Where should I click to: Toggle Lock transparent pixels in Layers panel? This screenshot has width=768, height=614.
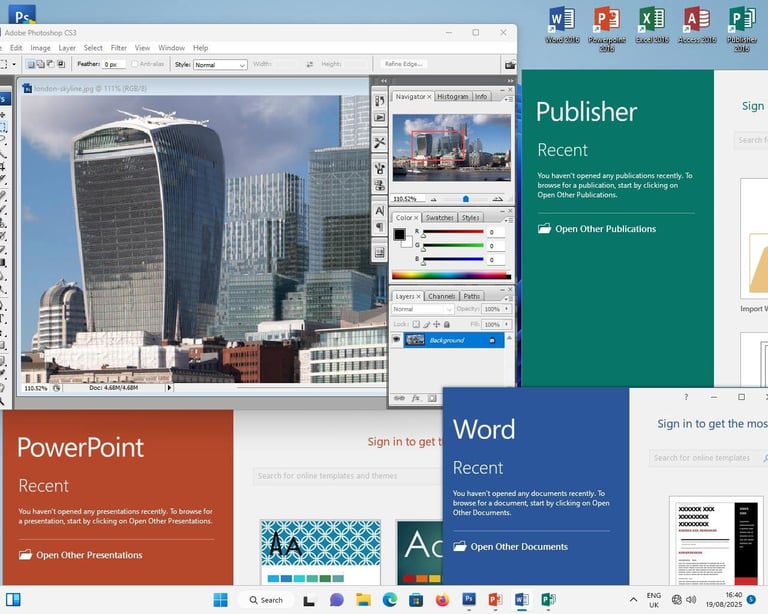point(416,324)
